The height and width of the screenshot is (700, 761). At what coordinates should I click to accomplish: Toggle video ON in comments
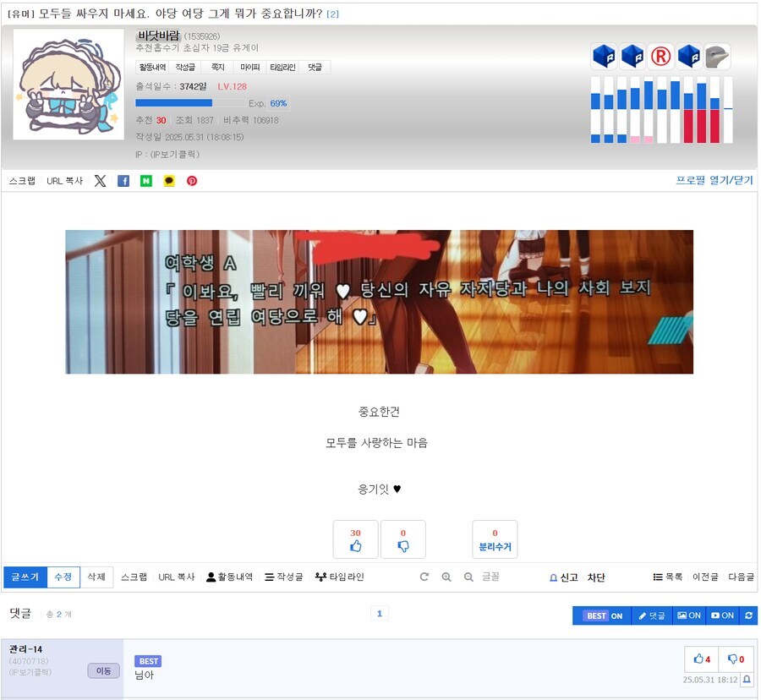click(x=723, y=615)
